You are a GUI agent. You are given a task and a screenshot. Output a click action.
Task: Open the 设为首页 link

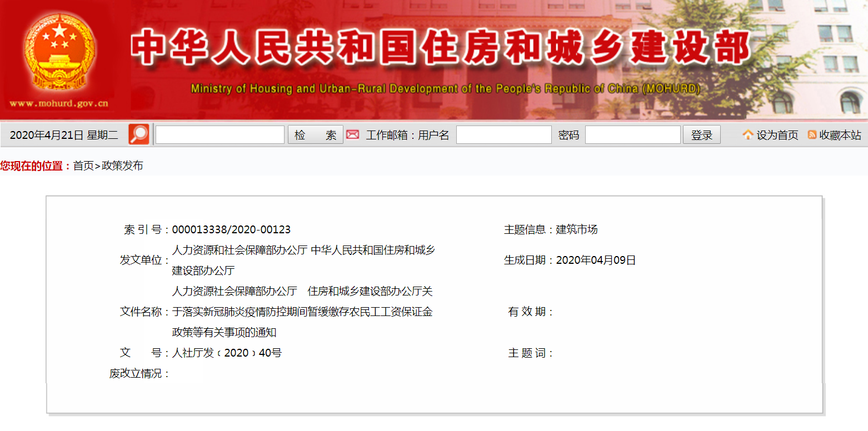777,135
